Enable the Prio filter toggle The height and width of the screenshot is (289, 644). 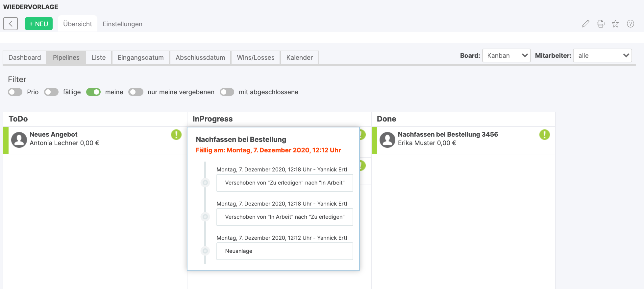click(x=15, y=92)
